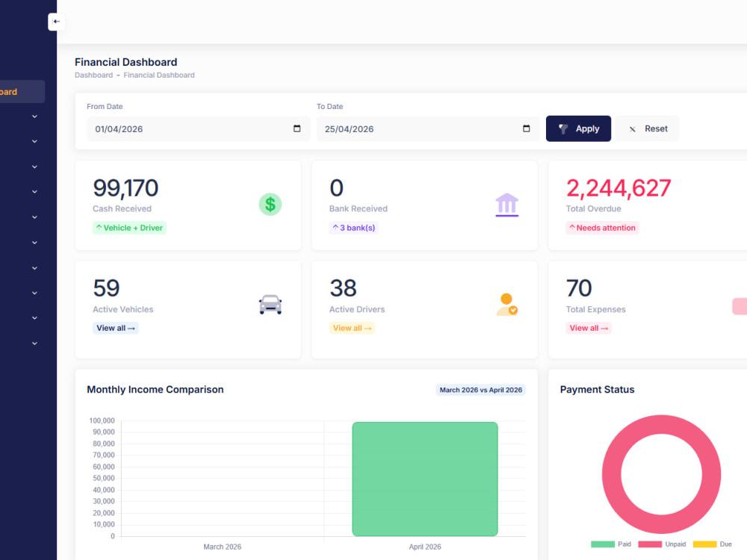Click the Vehicle + Driver badge
The height and width of the screenshot is (560, 747).
(129, 228)
